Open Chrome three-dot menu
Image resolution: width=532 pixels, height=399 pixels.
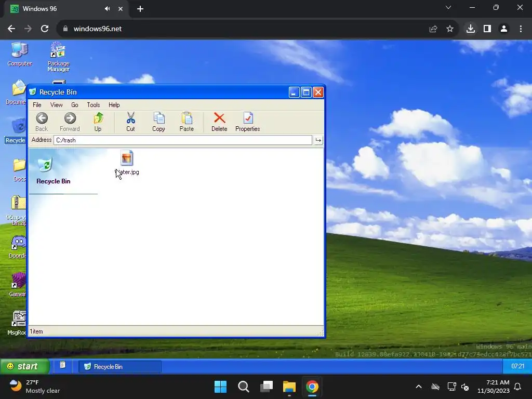pos(521,29)
